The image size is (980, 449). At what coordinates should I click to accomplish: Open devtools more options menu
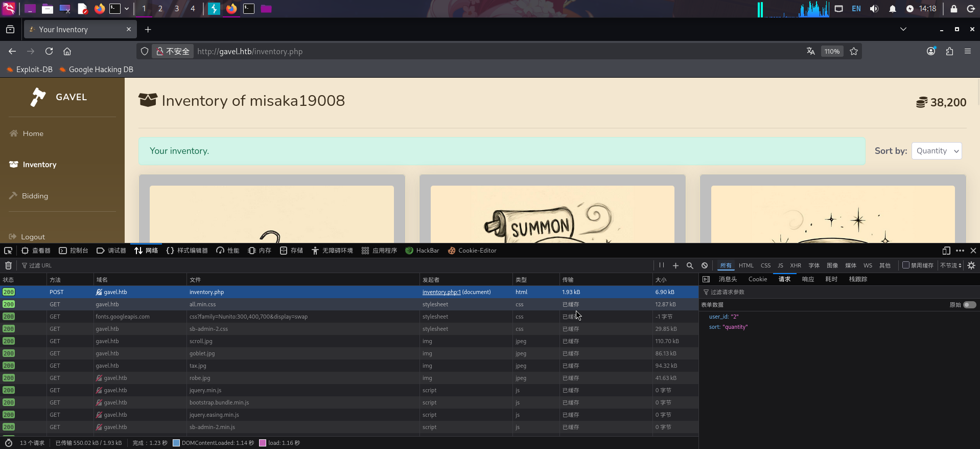(x=960, y=251)
